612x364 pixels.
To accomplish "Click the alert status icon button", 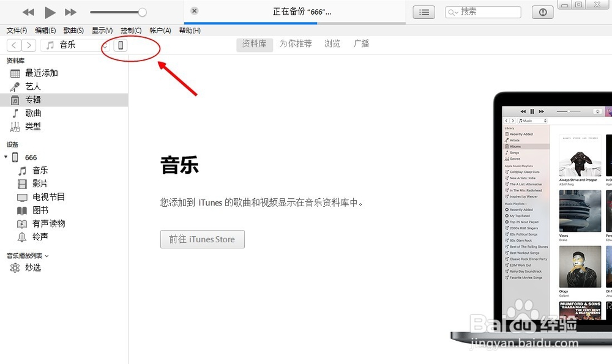I will [x=542, y=12].
